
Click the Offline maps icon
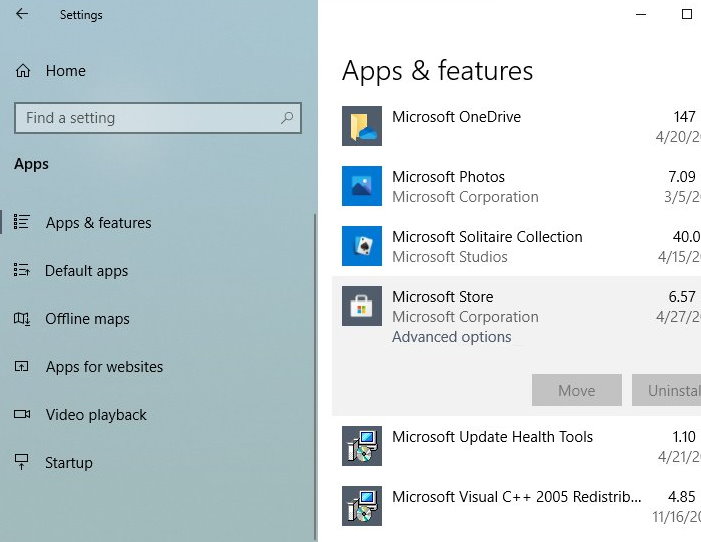point(21,318)
